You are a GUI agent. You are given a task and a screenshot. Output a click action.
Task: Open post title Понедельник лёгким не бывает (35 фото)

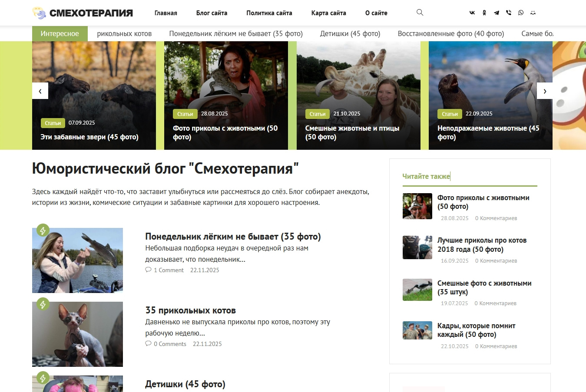coord(233,237)
